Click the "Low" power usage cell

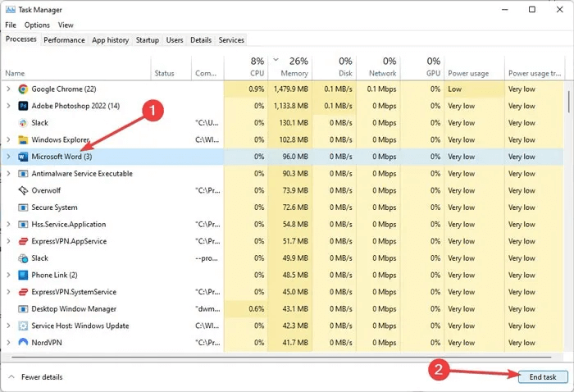tap(474, 89)
